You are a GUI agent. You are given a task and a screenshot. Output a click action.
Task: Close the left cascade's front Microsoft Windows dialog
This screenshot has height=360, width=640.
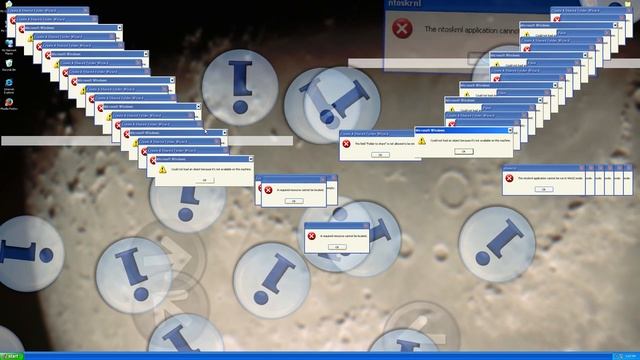(x=251, y=159)
